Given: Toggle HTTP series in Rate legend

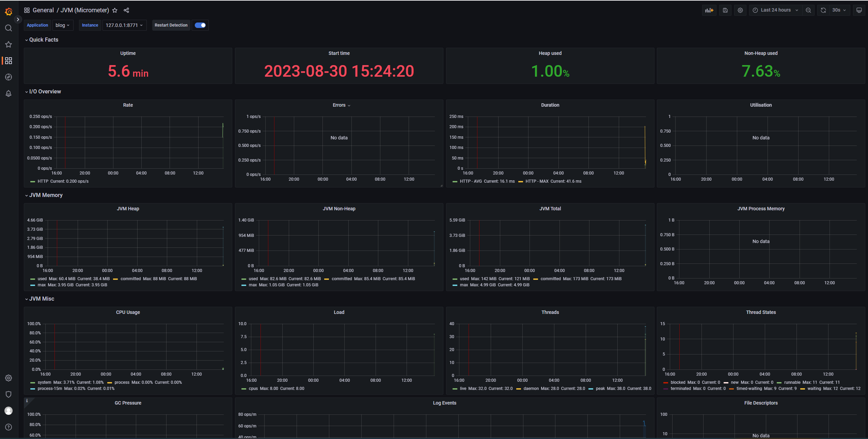Looking at the screenshot, I should tap(43, 181).
